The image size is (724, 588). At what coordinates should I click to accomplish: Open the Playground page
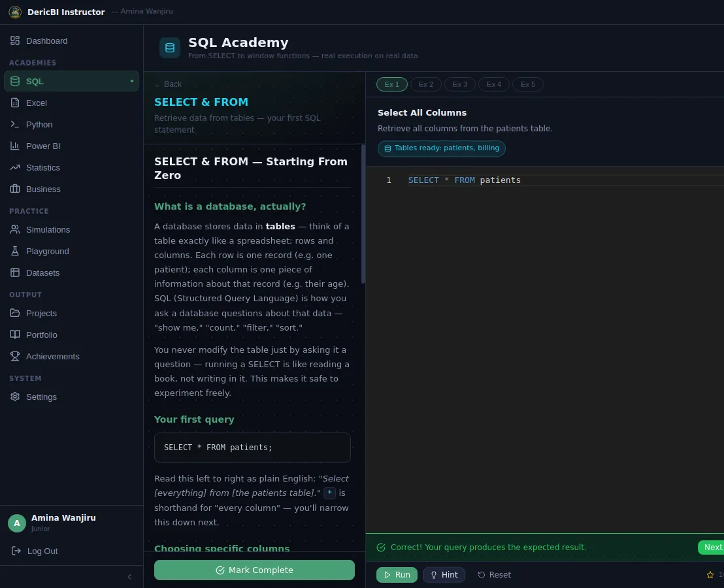(x=71, y=252)
